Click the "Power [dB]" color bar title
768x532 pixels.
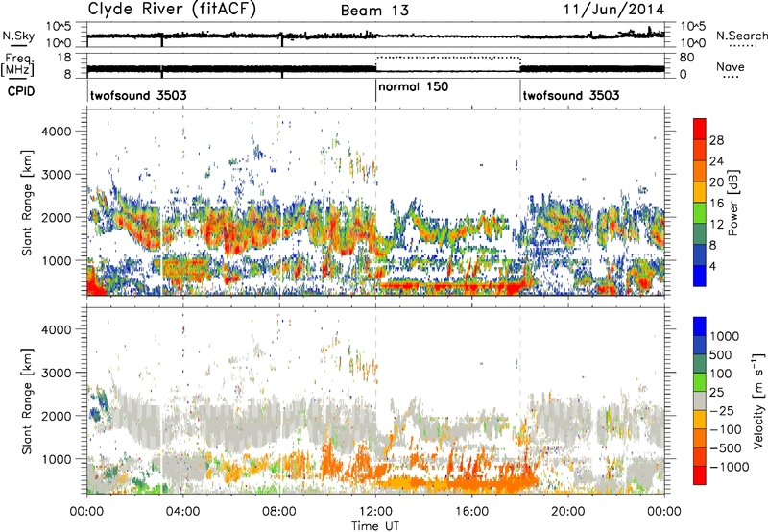point(732,203)
